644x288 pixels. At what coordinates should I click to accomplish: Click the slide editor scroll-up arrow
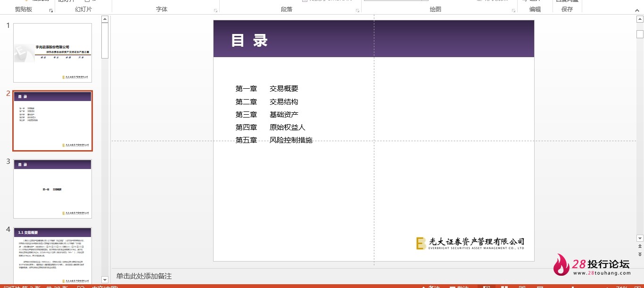pos(640,19)
